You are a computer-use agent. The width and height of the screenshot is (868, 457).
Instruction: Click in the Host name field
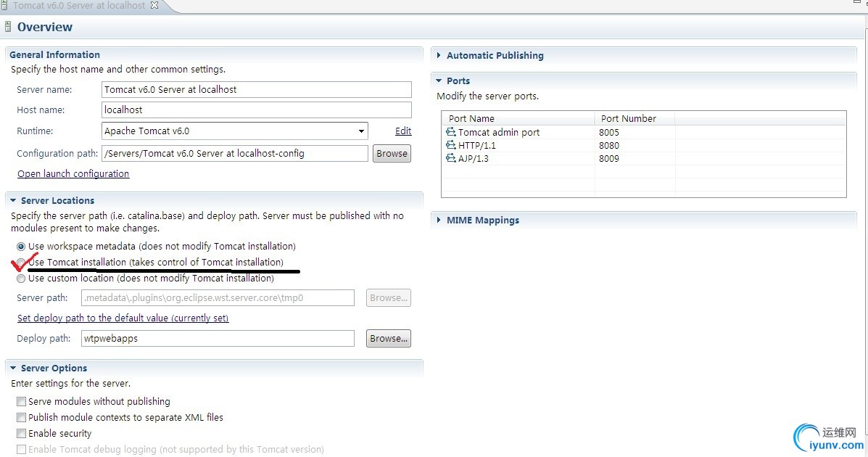pyautogui.click(x=257, y=110)
